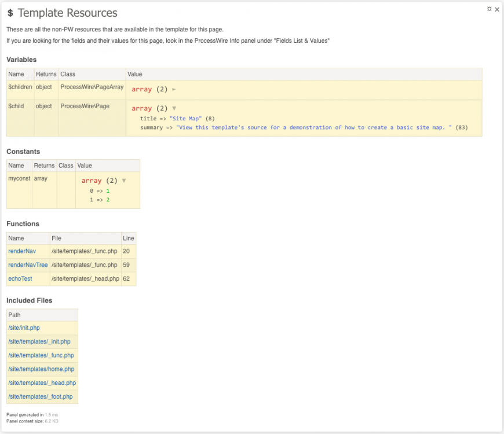Open /site/templates/_init.php file link
The image size is (504, 434).
coord(39,342)
